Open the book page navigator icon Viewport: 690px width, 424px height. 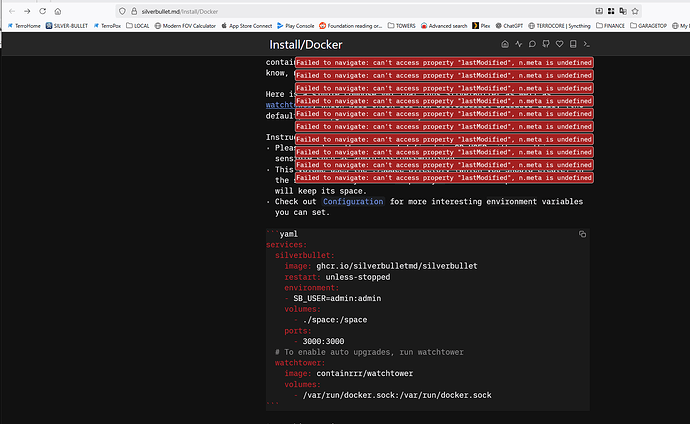click(x=574, y=45)
